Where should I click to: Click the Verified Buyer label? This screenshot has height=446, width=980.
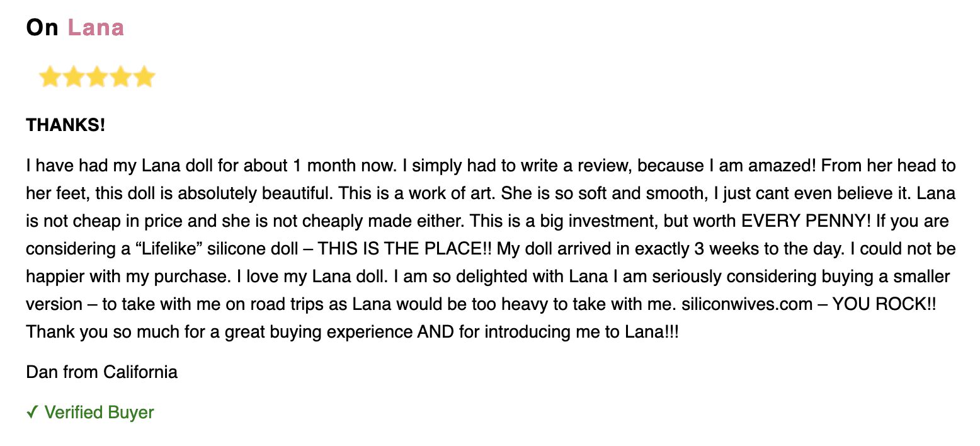pyautogui.click(x=100, y=413)
